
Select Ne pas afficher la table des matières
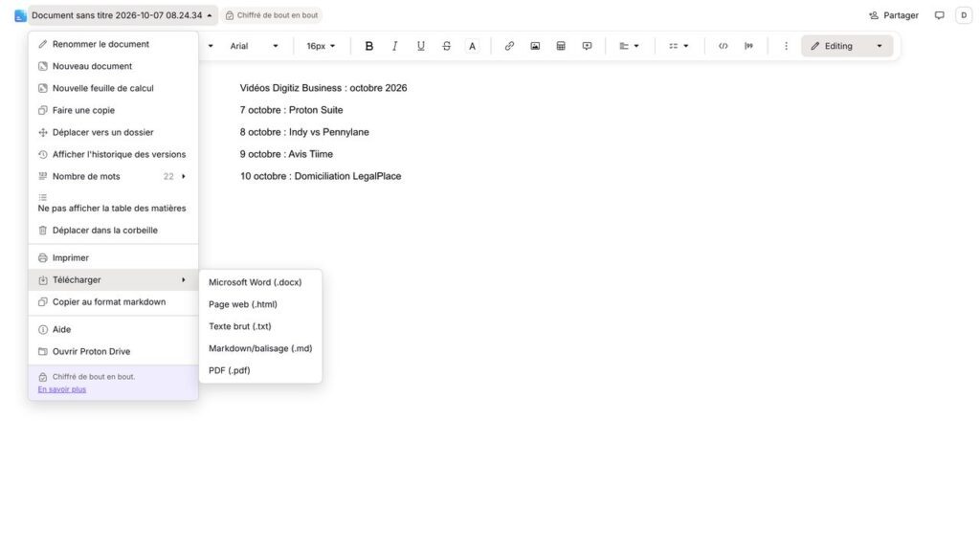tap(113, 203)
